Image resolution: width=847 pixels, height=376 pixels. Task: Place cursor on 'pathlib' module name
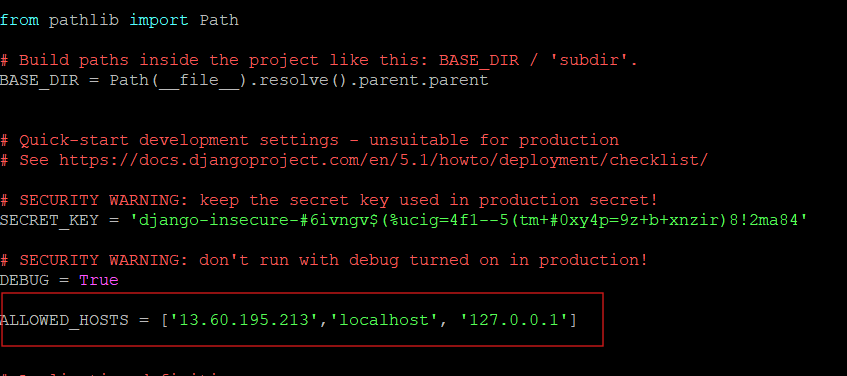[x=84, y=21]
